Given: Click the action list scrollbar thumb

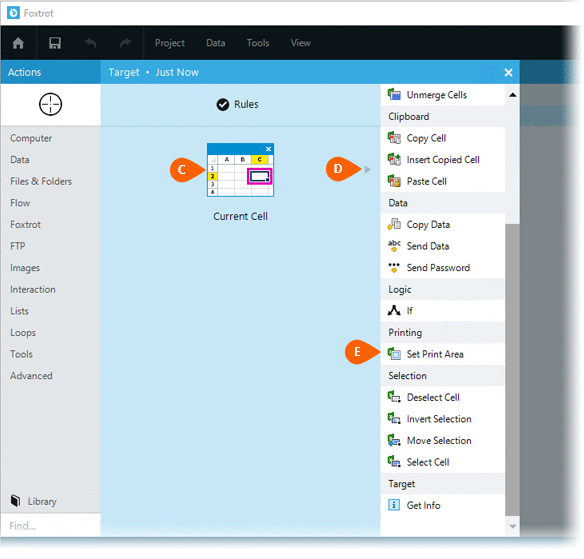Looking at the screenshot, I should point(512,370).
